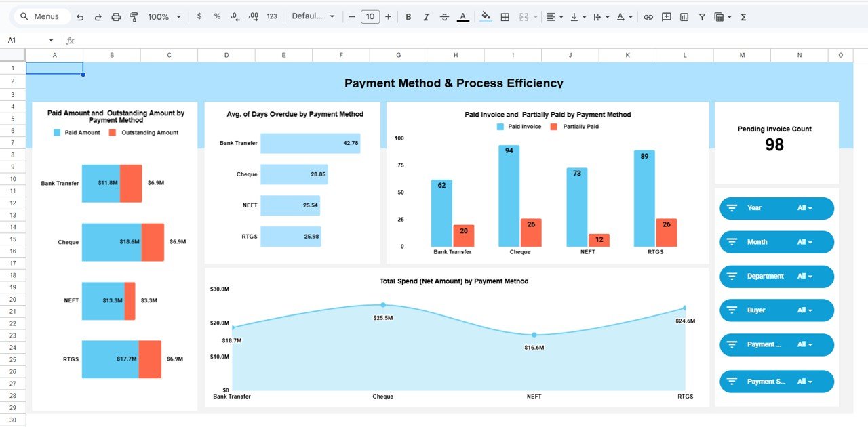Click the Insert comment icon
This screenshot has height=427, width=868.
(x=666, y=16)
